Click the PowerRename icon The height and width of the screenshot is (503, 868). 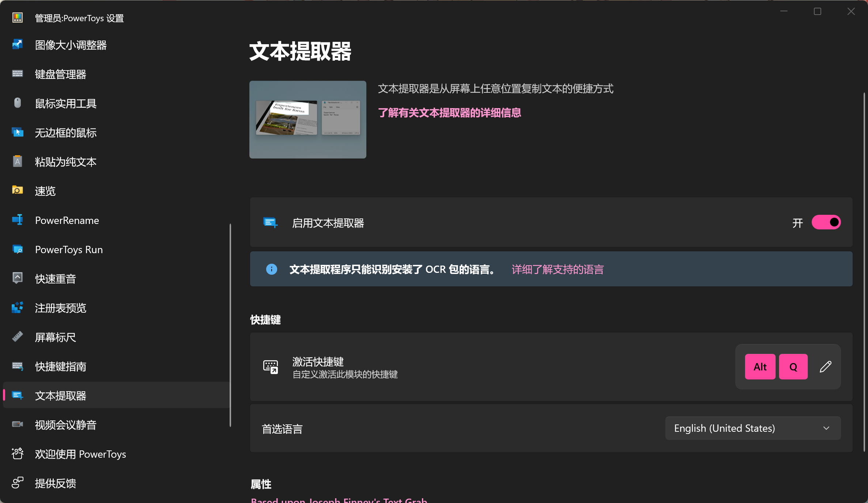(18, 220)
